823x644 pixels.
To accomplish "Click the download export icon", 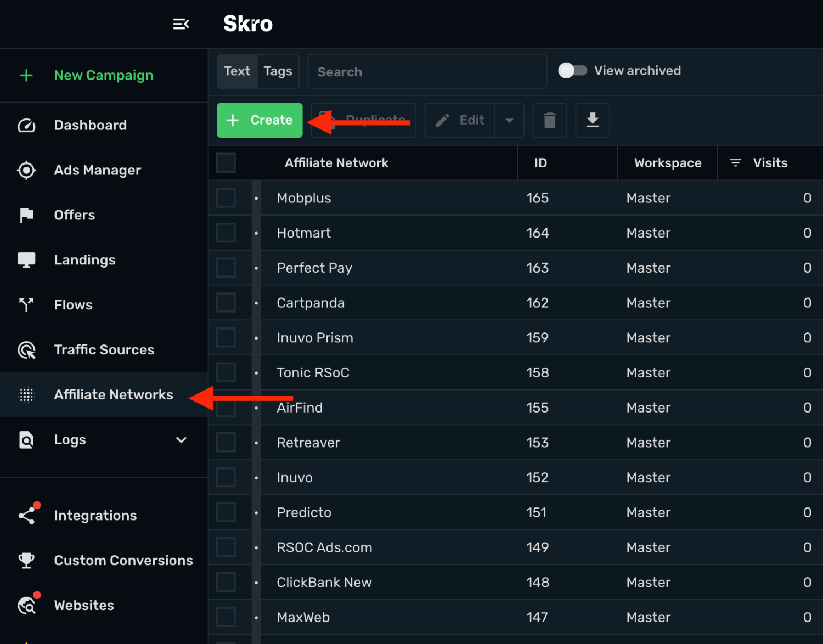I will tap(593, 120).
